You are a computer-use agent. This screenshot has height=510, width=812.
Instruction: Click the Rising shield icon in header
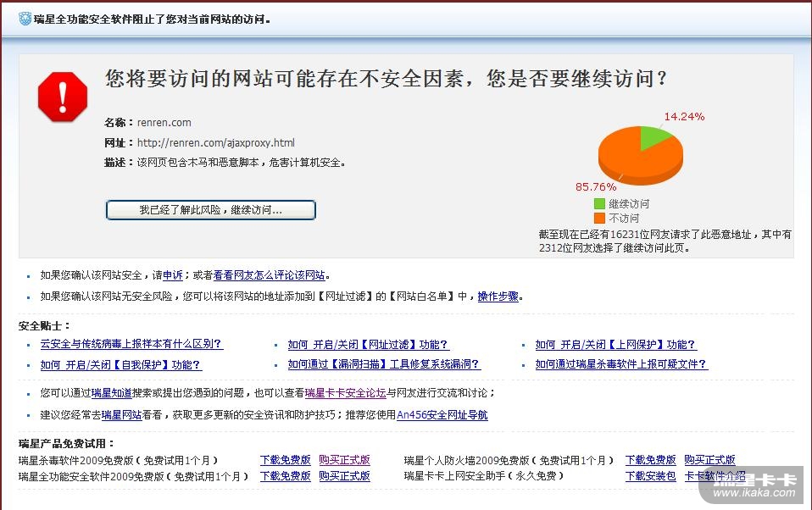pyautogui.click(x=25, y=19)
